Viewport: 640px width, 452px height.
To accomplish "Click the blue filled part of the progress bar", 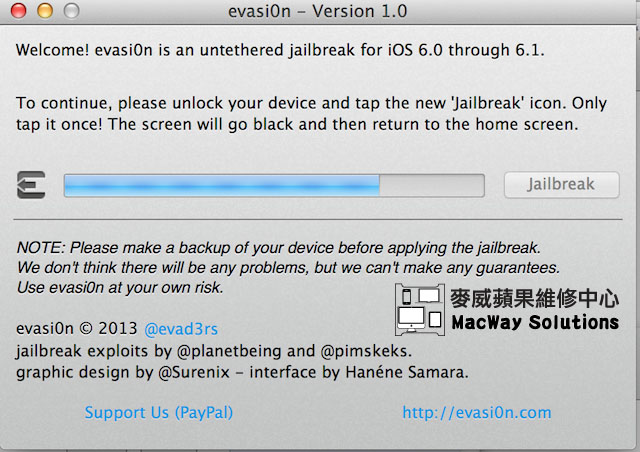I will [222, 186].
